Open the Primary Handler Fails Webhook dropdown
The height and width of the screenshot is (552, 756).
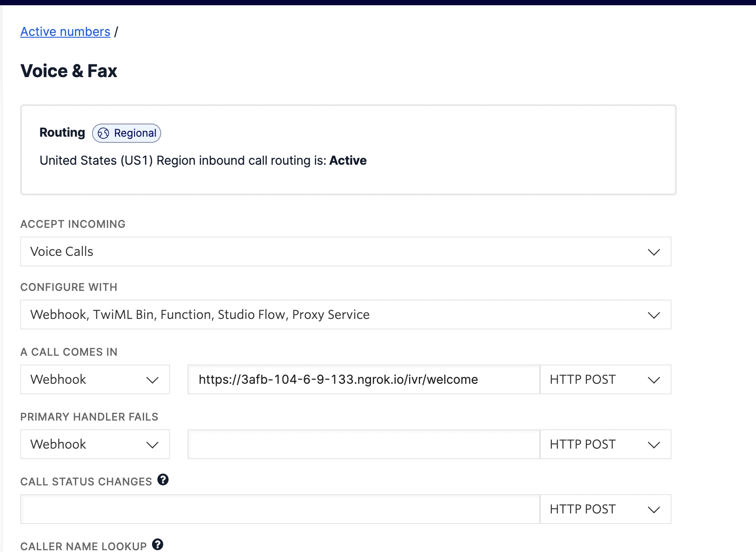(x=95, y=444)
